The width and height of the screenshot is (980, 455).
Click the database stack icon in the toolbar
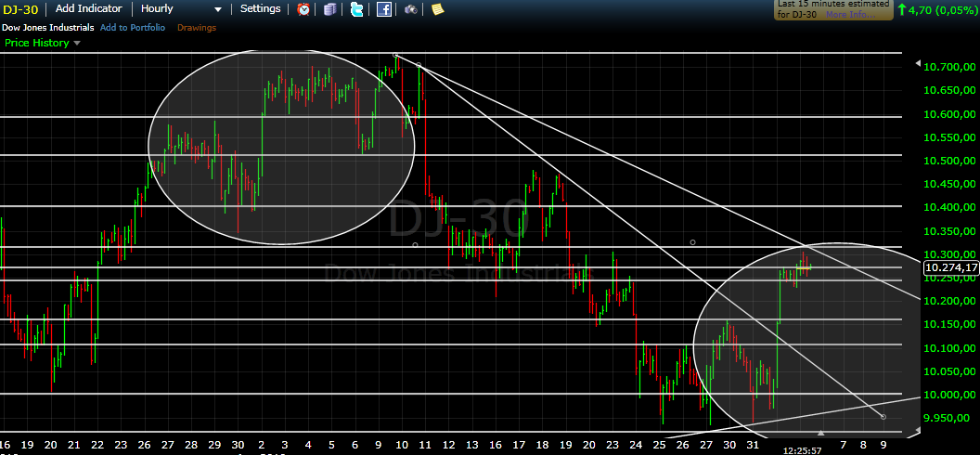click(330, 8)
